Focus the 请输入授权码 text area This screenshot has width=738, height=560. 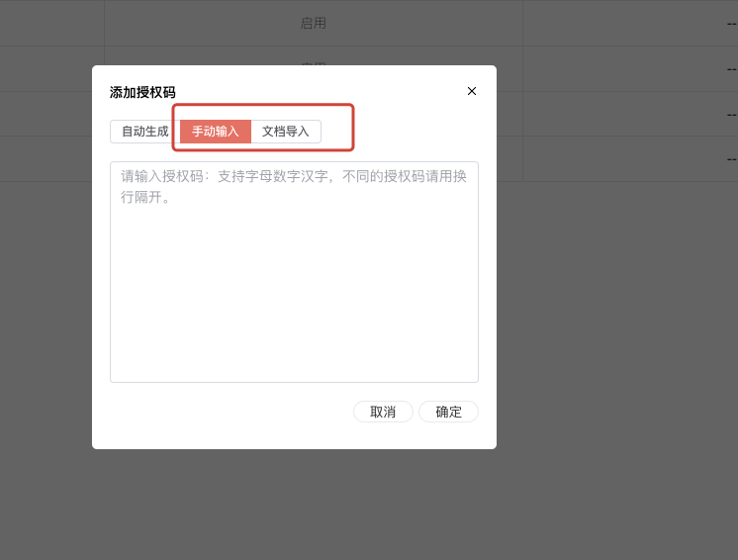tap(294, 272)
